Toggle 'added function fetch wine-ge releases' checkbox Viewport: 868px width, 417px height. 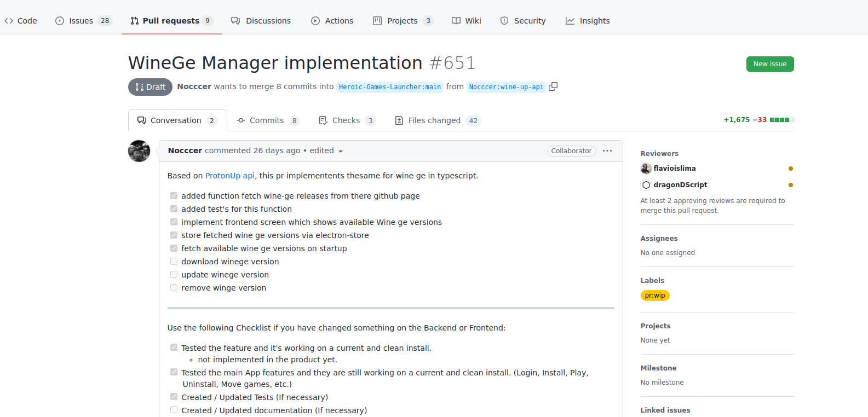click(x=174, y=195)
